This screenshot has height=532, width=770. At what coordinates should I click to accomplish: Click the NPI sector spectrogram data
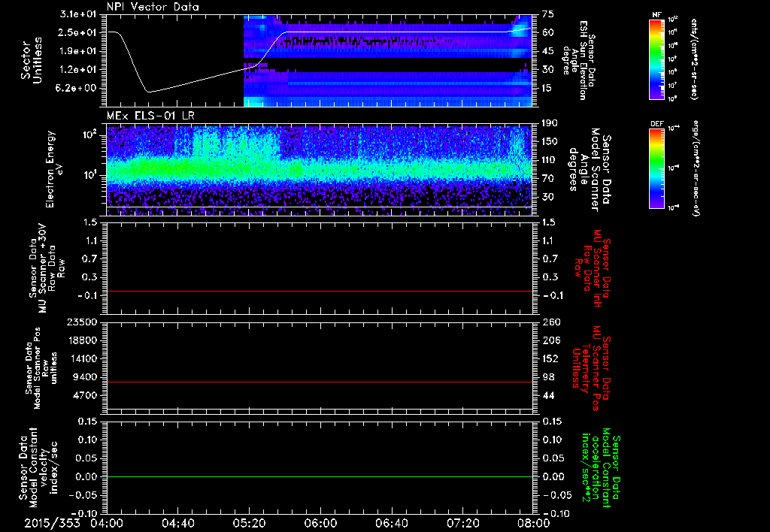tap(388, 61)
